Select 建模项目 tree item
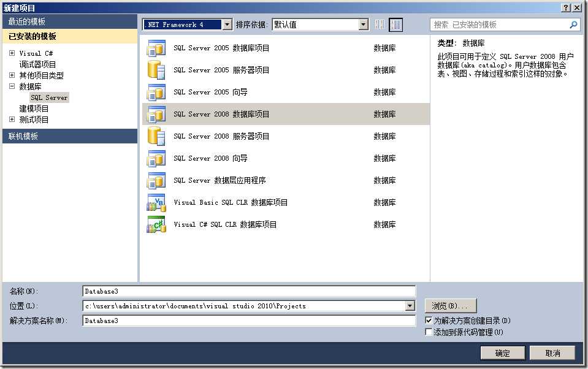Image resolution: width=588 pixels, height=369 pixels. 34,108
